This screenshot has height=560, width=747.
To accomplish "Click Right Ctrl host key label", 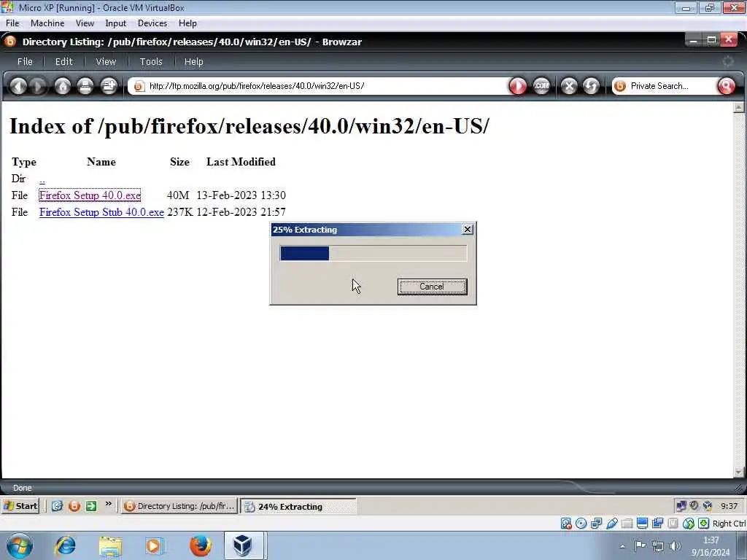I will point(729,524).
